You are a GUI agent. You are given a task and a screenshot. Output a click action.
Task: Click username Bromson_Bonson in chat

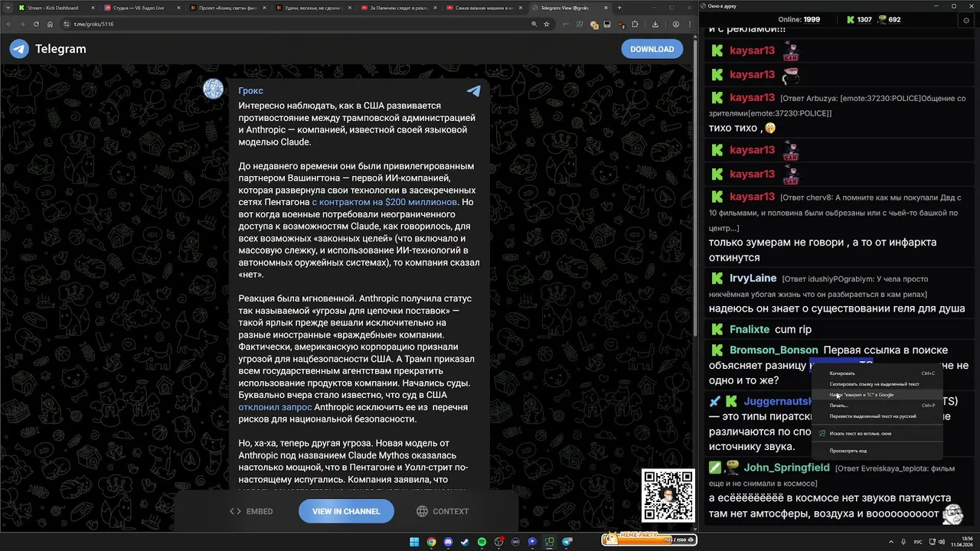[x=773, y=350]
